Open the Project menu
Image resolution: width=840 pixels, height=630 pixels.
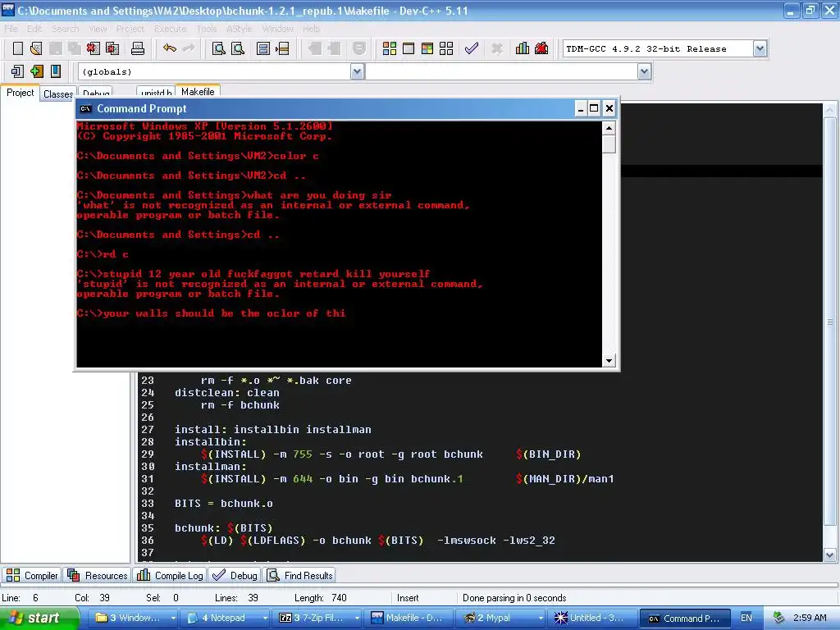point(130,29)
